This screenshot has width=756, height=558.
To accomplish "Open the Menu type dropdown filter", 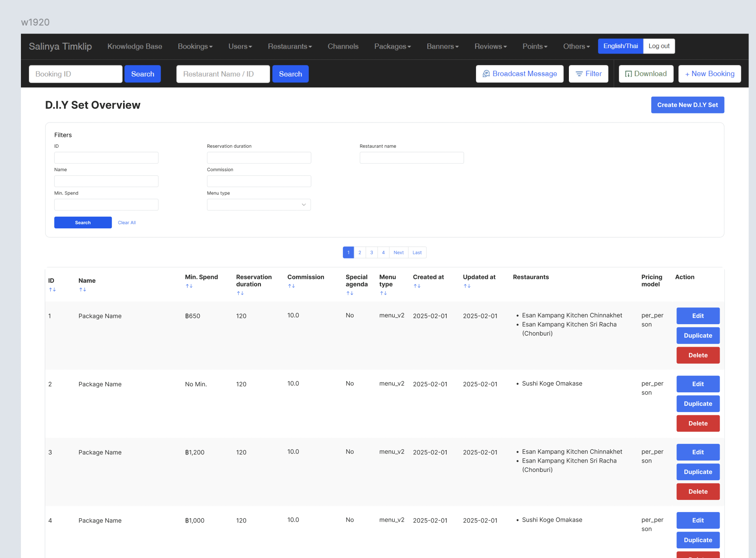I will [259, 205].
